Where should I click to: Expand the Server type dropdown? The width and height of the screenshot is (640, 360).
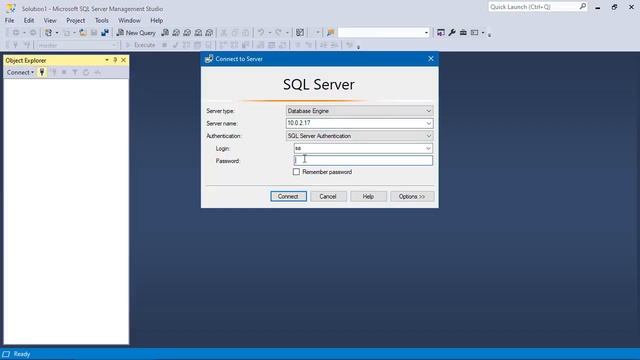coord(428,111)
